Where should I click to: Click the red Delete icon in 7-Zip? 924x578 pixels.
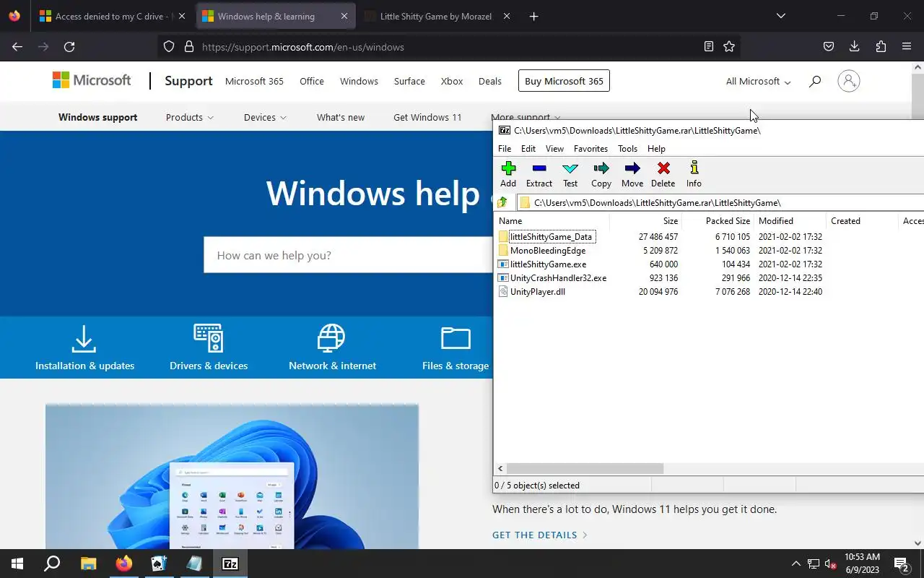(x=663, y=174)
